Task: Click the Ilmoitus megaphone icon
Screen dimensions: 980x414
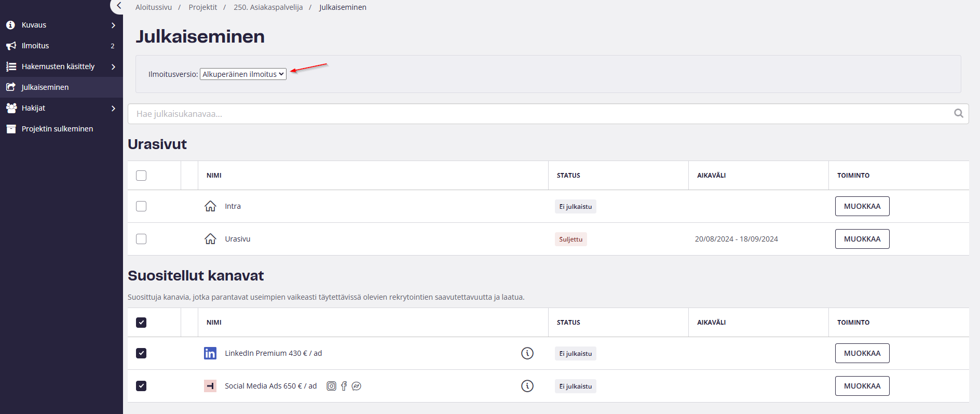Action: point(11,46)
